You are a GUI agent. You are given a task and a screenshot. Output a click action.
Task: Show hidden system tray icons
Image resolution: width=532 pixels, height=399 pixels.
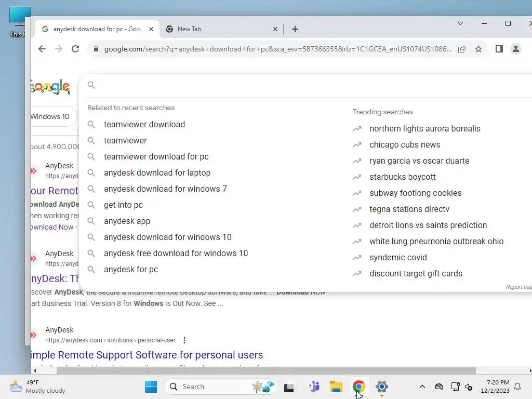[x=422, y=387]
